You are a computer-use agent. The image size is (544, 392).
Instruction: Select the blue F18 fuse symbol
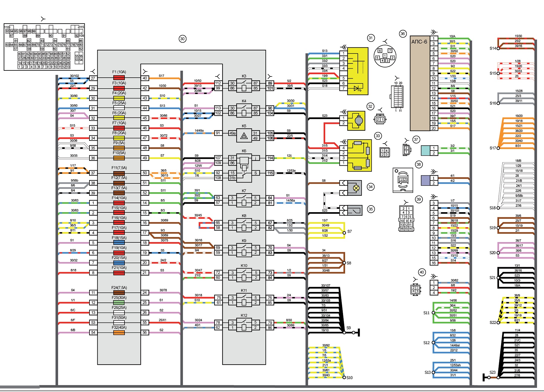click(119, 242)
